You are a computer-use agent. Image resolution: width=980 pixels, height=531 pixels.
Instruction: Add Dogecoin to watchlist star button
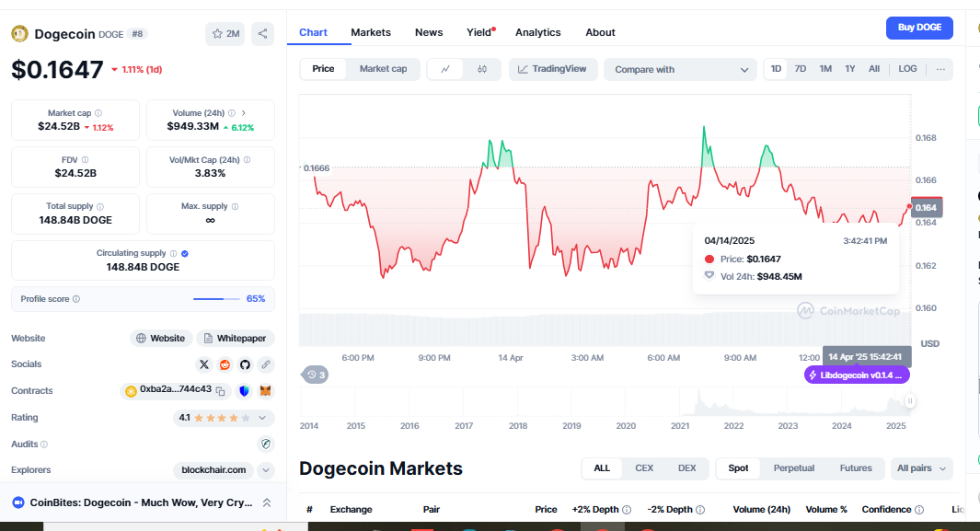(225, 34)
